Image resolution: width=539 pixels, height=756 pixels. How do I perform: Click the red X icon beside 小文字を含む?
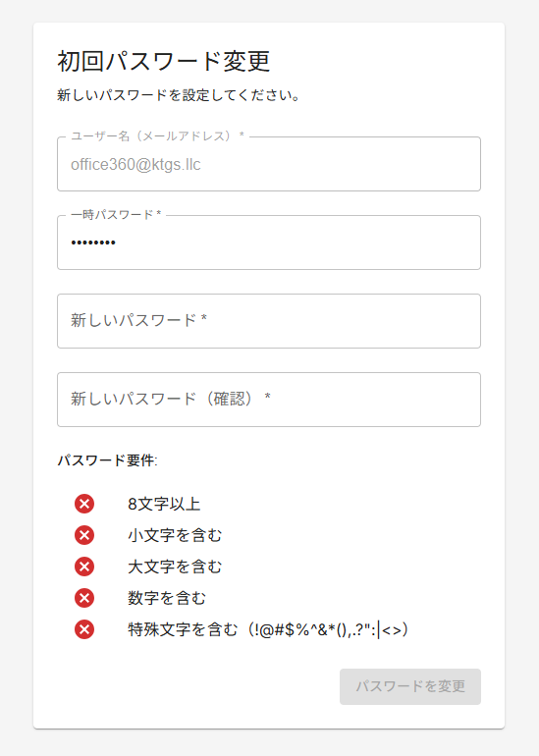point(84,535)
